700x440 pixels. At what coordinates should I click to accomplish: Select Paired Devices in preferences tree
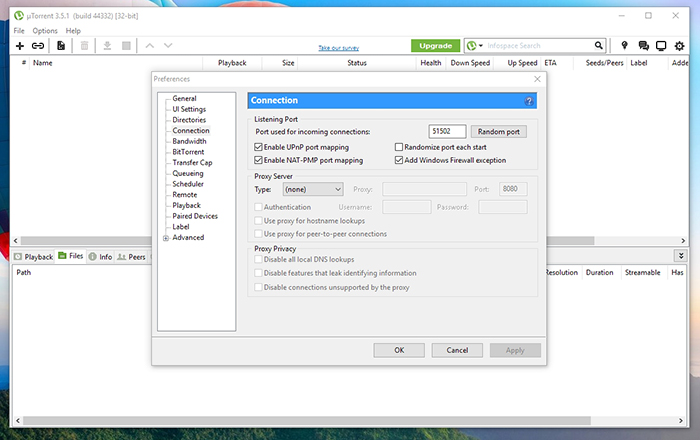tap(195, 216)
